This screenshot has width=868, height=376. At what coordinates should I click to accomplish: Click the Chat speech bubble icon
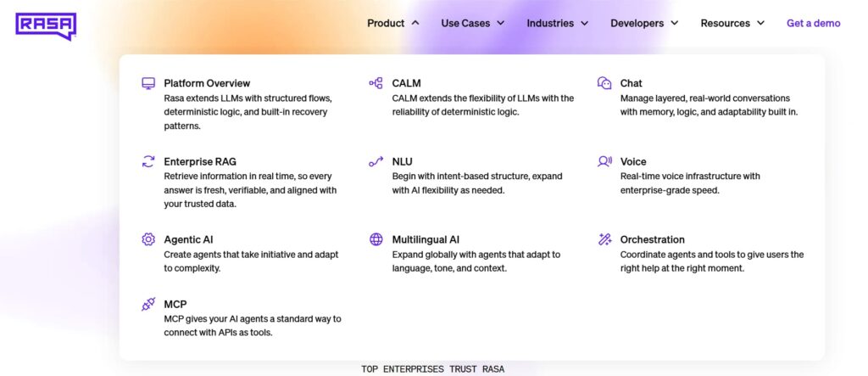(x=604, y=83)
